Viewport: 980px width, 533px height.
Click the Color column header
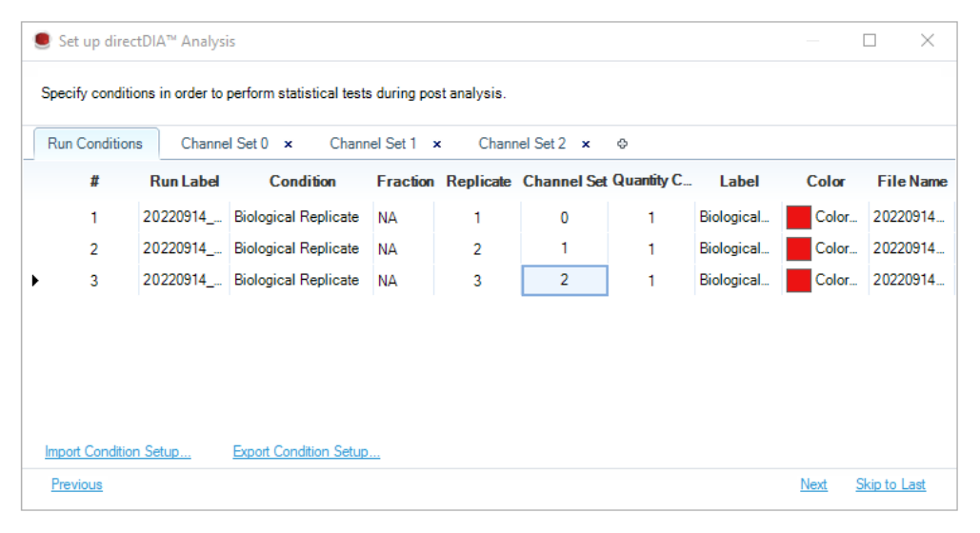click(826, 181)
